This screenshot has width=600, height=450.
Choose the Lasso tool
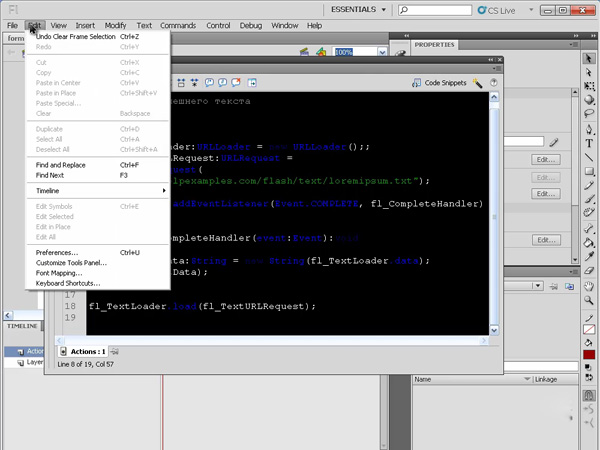click(590, 115)
